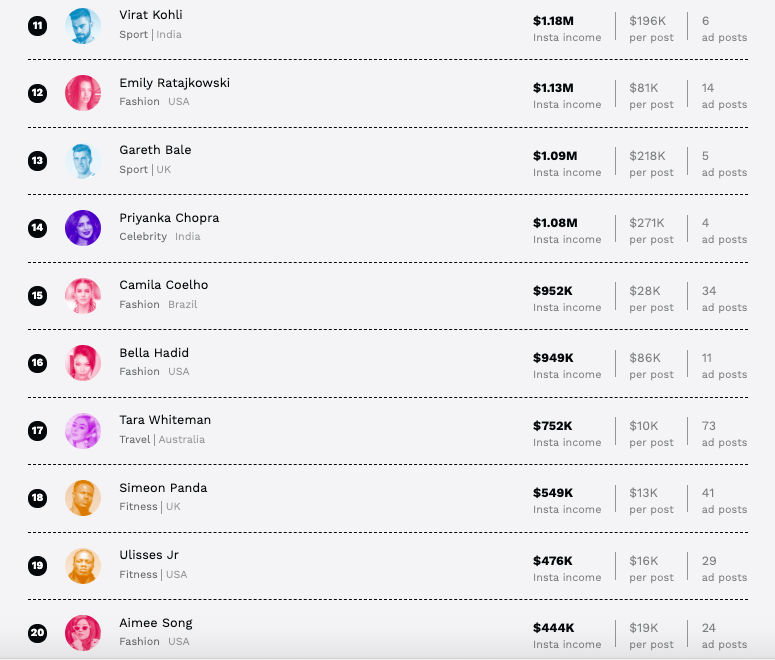The image size is (775, 660).
Task: Click Virat Kohli's profile avatar
Action: pyautogui.click(x=83, y=26)
